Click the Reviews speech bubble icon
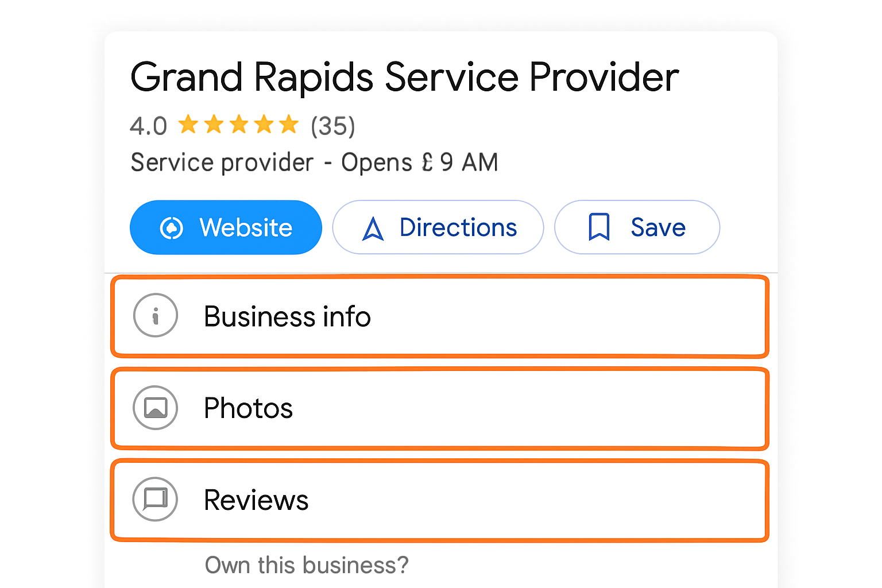Screen dimensions: 882x588 (x=156, y=499)
